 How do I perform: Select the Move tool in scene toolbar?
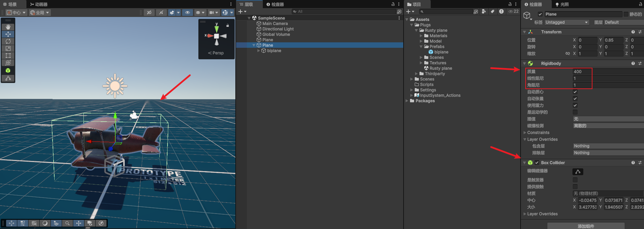8,34
